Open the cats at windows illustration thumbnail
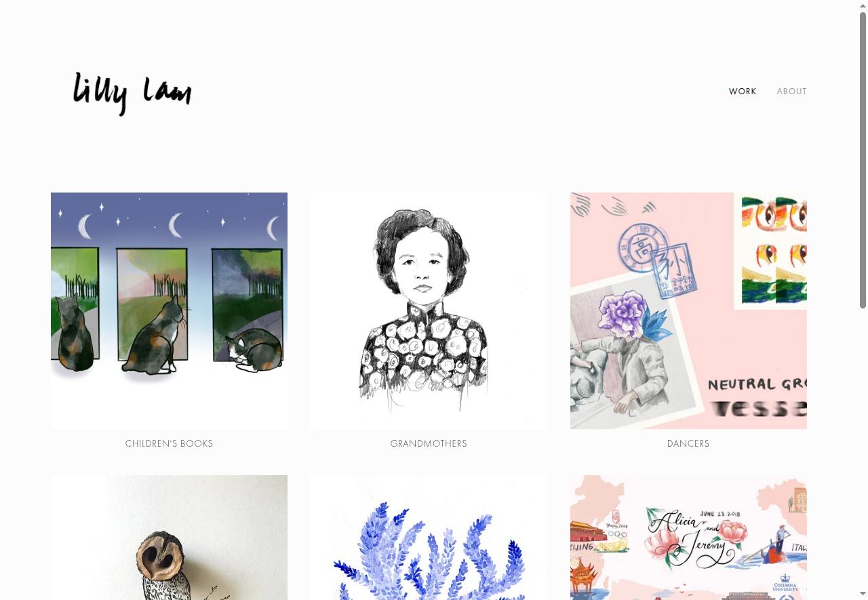Screen dimensions: 868x600 click(x=169, y=311)
